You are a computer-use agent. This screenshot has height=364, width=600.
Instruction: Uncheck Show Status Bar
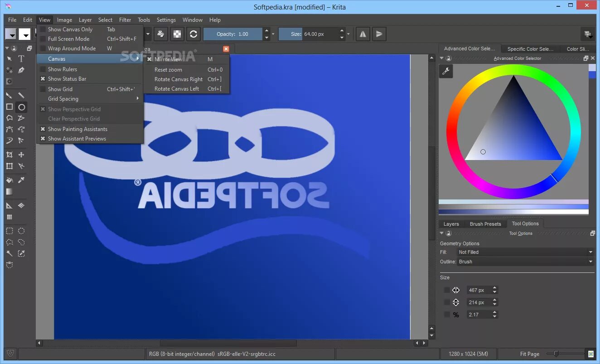(90, 78)
